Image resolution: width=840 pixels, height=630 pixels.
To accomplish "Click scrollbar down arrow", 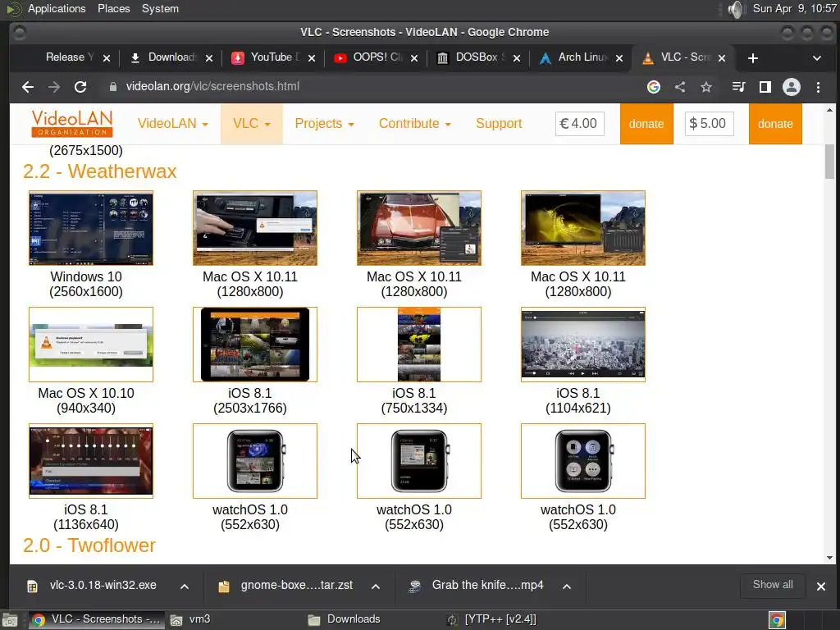I will [x=829, y=558].
